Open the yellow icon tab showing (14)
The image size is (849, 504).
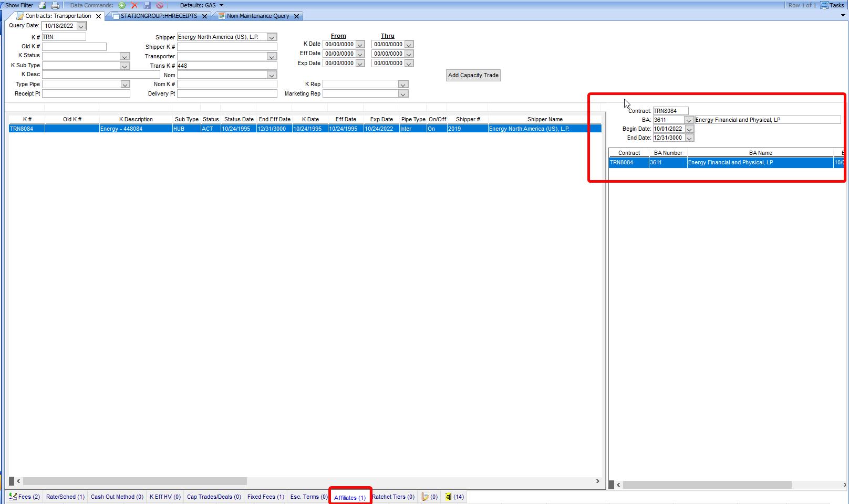click(x=454, y=497)
